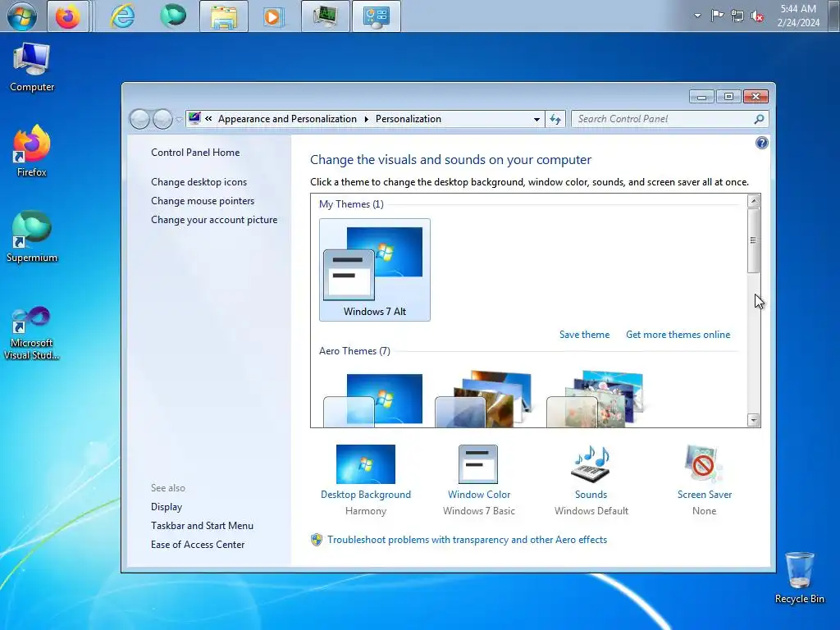Select the Supermium desktop shortcut
The image size is (840, 630).
point(32,236)
